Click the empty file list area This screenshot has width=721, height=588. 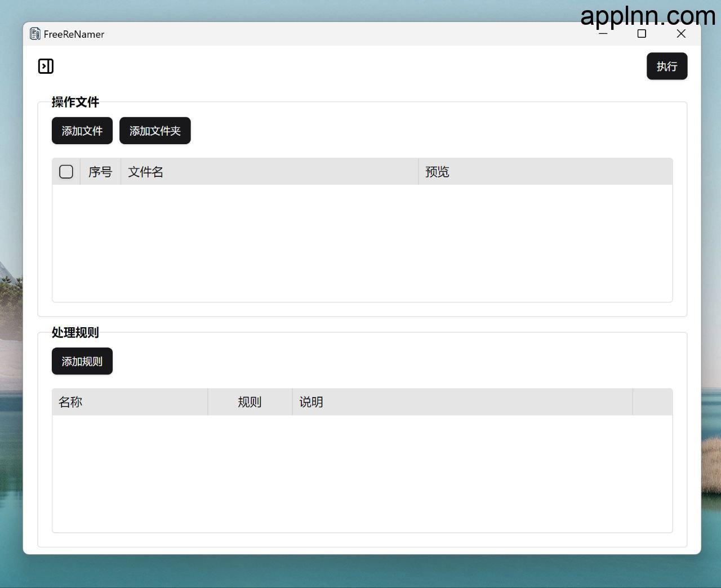pos(362,243)
